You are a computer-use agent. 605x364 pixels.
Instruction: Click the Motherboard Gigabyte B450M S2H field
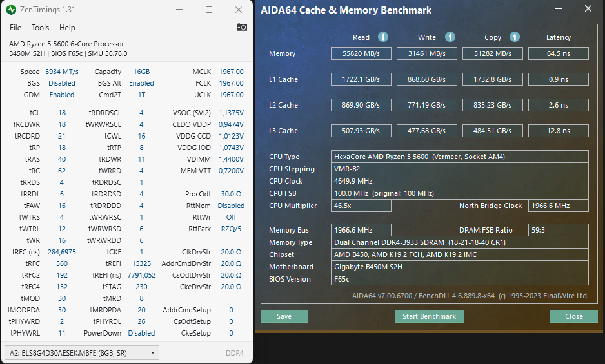pyautogui.click(x=459, y=267)
